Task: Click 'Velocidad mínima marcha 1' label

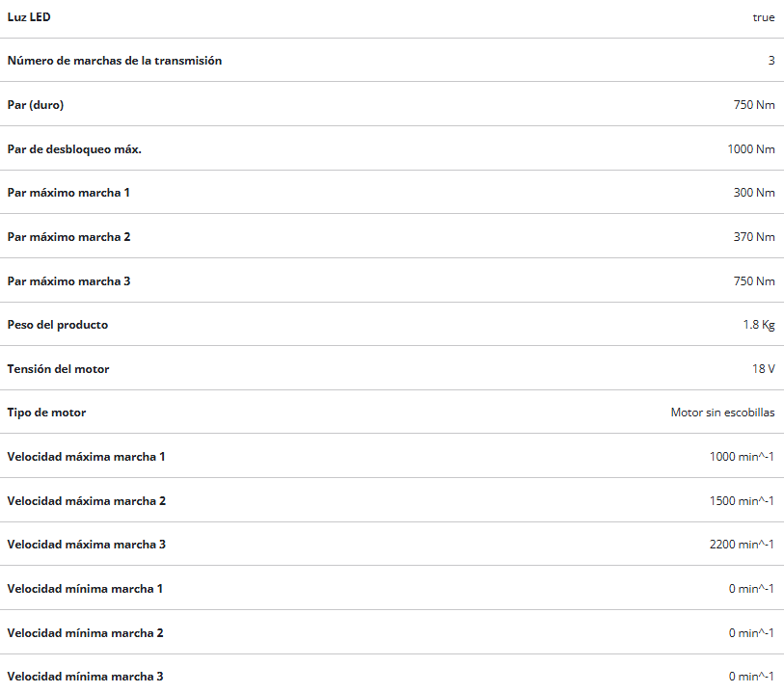Action: pos(85,589)
